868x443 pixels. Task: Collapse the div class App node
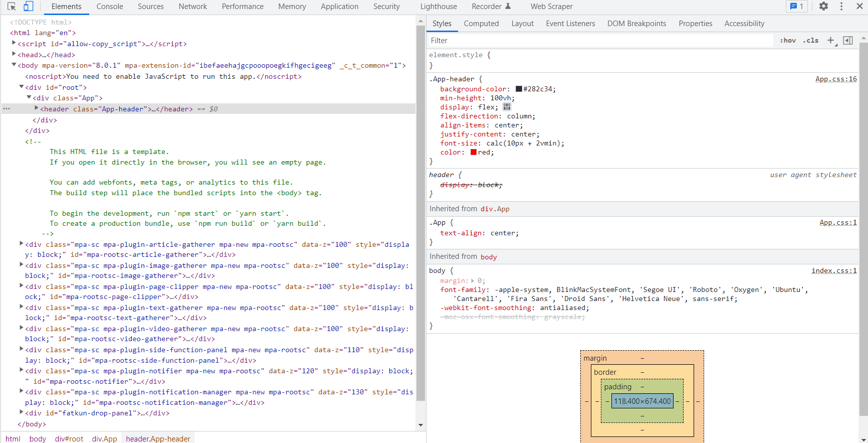point(29,97)
